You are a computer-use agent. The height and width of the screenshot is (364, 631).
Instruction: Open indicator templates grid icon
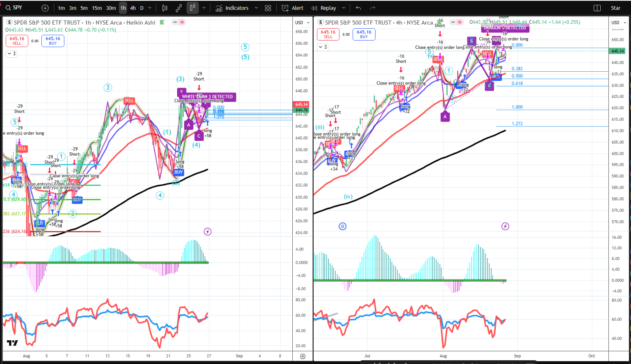click(268, 8)
